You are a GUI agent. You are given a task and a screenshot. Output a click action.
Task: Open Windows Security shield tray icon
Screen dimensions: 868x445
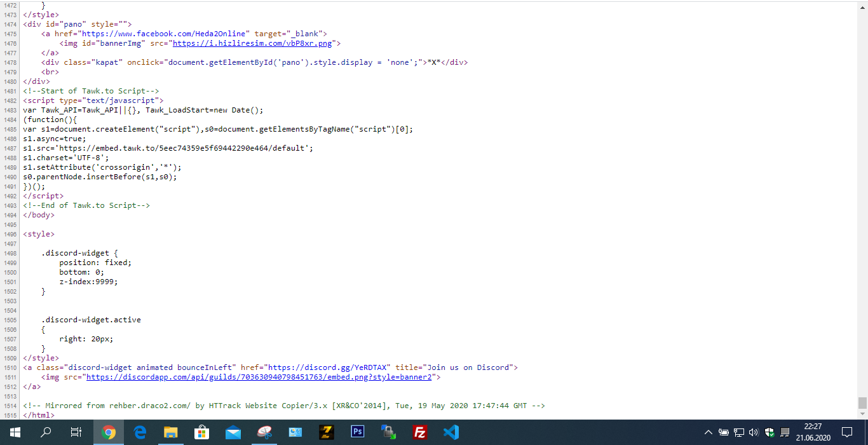[770, 432]
